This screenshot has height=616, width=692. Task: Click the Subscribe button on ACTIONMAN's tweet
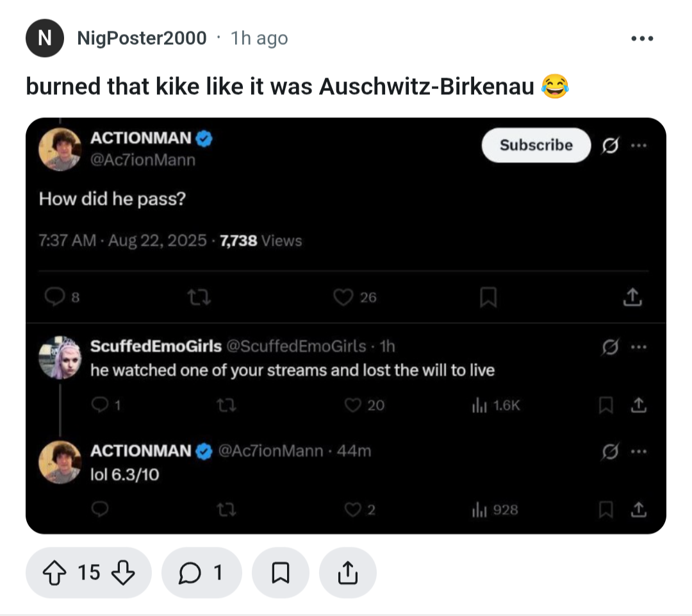click(536, 146)
